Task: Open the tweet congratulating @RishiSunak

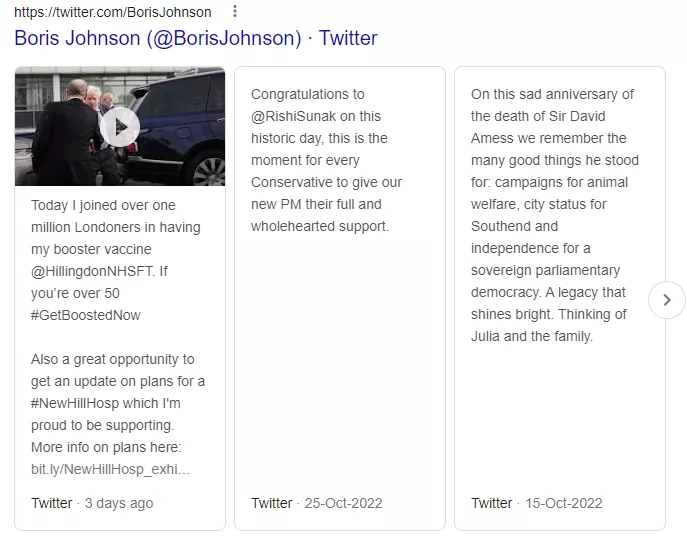Action: click(x=326, y=160)
